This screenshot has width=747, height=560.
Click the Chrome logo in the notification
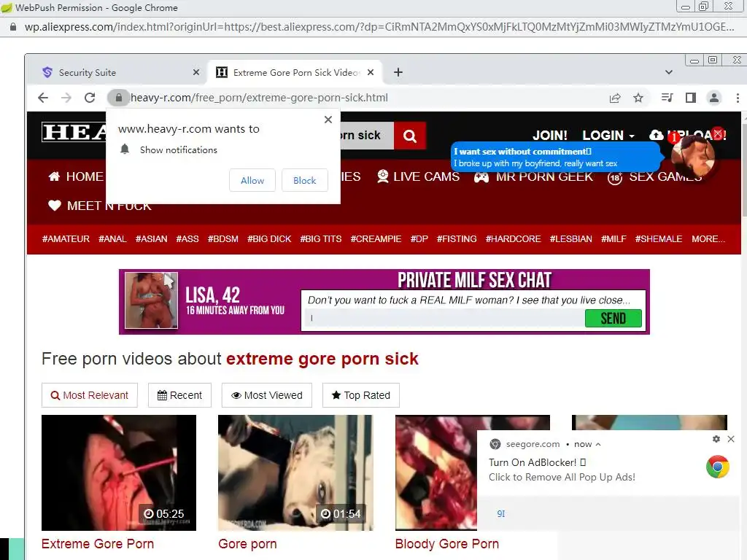718,467
